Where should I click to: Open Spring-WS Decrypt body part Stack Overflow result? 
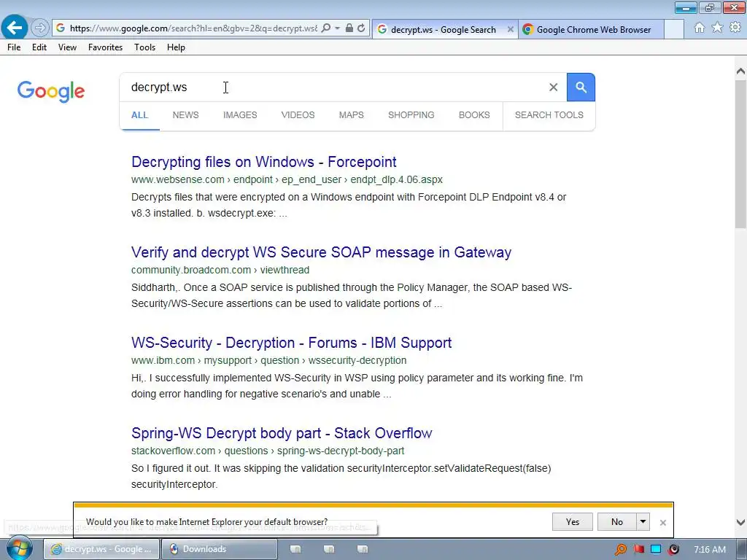tap(282, 433)
